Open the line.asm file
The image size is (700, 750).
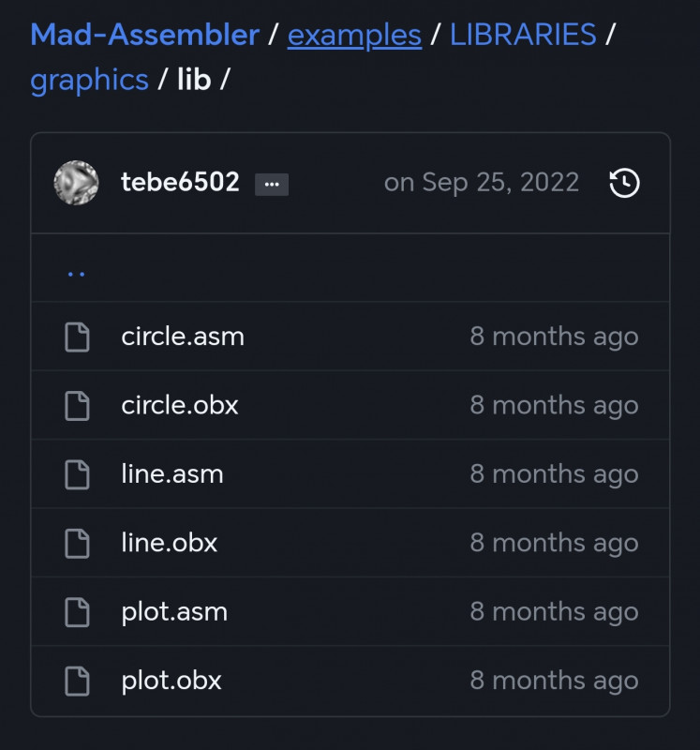[x=173, y=473]
